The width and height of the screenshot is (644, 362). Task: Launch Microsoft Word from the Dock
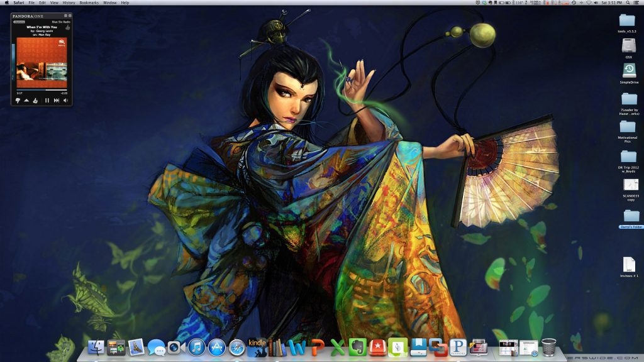point(297,348)
